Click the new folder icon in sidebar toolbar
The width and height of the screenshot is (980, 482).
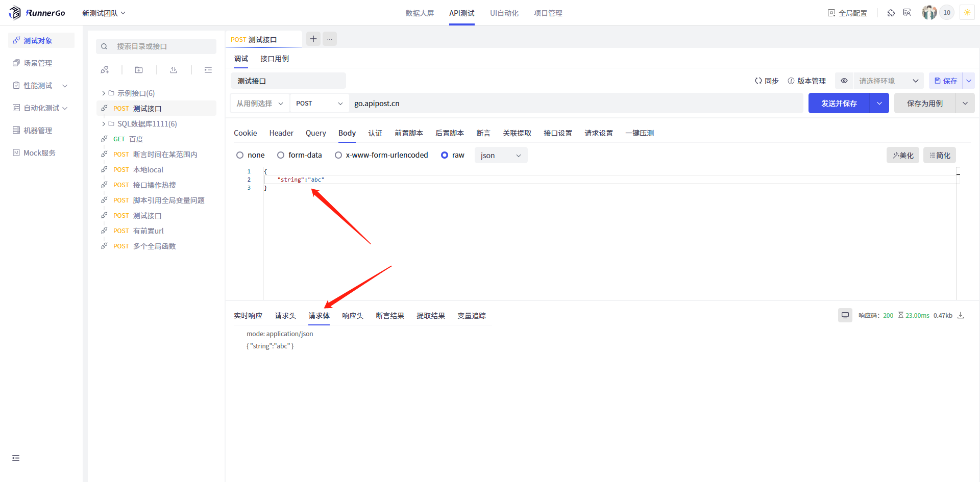click(139, 70)
